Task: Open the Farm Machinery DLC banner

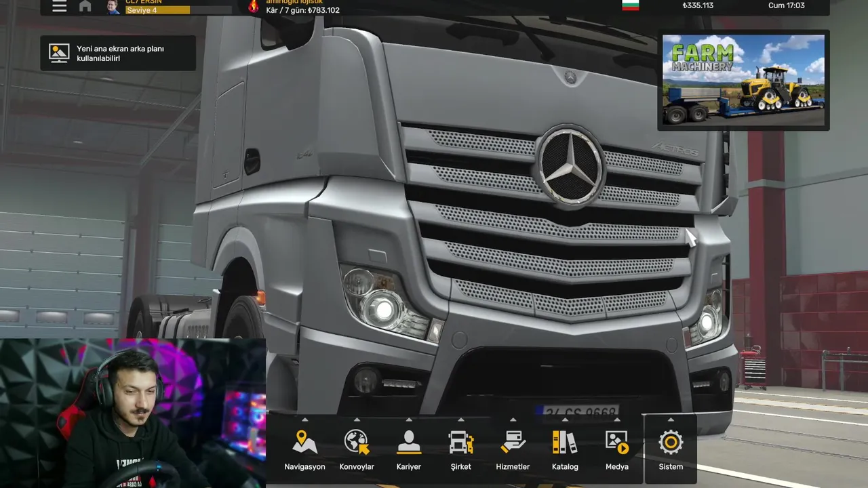Action: [x=743, y=80]
